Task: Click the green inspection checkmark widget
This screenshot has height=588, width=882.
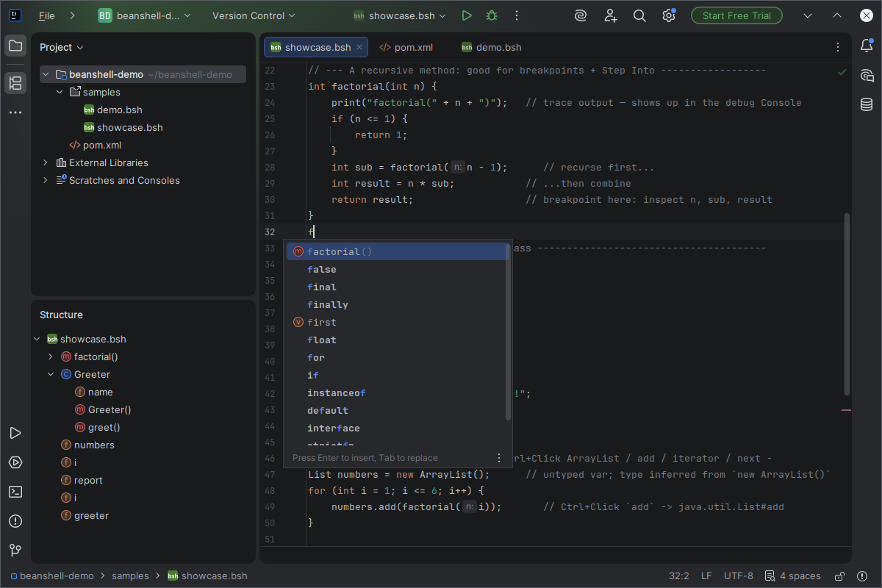Action: click(842, 72)
